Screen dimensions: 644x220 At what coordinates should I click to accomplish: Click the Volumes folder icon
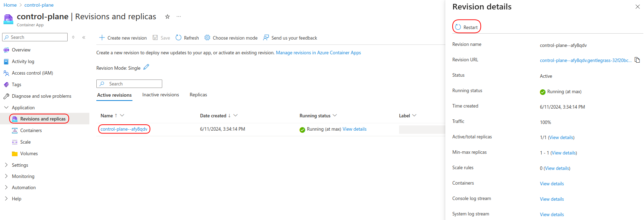click(15, 153)
